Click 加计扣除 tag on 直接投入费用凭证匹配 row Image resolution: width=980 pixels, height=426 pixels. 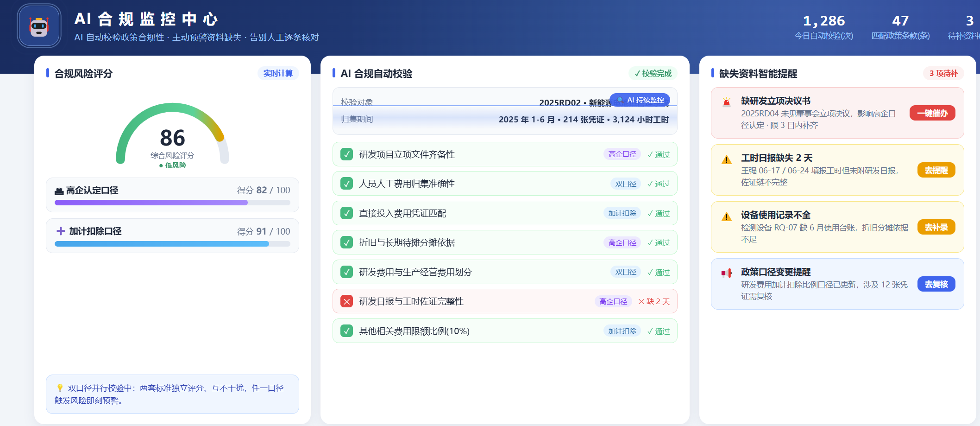[622, 213]
